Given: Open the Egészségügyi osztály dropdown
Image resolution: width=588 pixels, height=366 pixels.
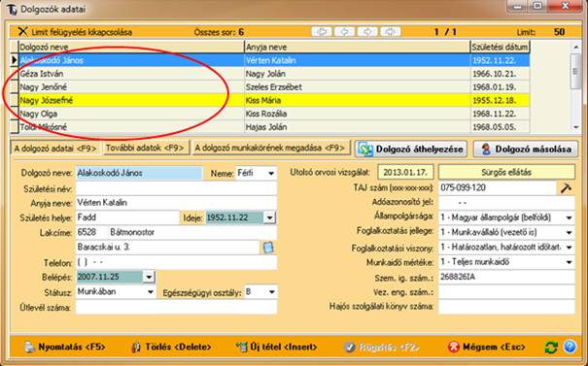Looking at the screenshot, I should (x=272, y=292).
